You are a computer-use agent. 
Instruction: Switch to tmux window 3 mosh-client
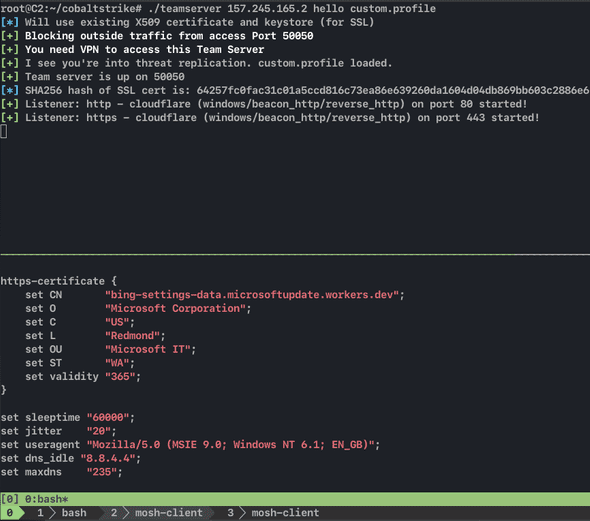[273, 513]
